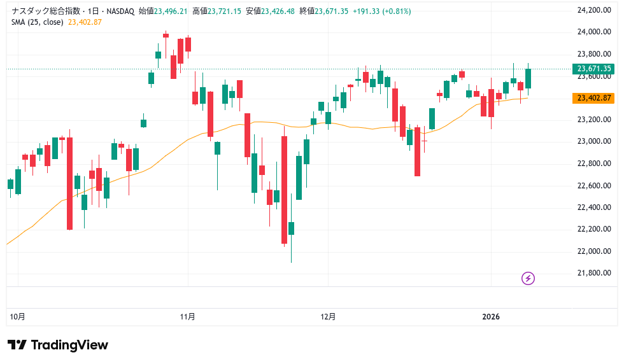
Task: Click the green 23,671.35 price axis label
Action: [x=593, y=69]
